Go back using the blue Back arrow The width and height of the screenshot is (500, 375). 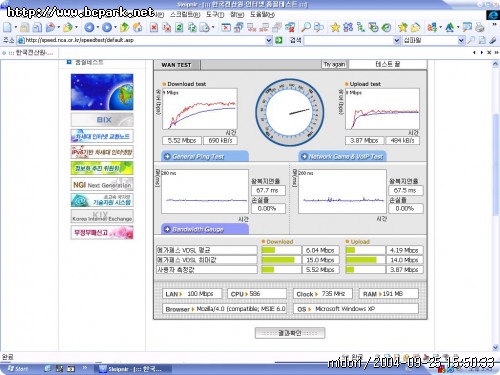pyautogui.click(x=89, y=27)
